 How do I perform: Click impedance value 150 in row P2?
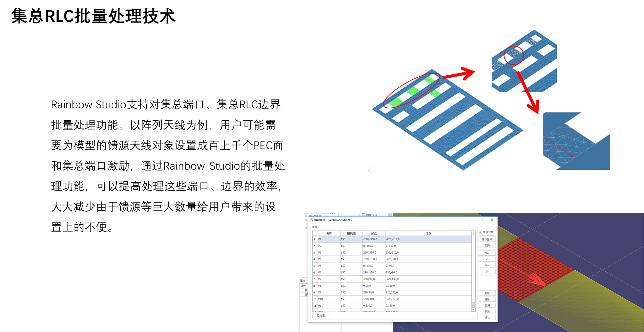[x=351, y=246]
